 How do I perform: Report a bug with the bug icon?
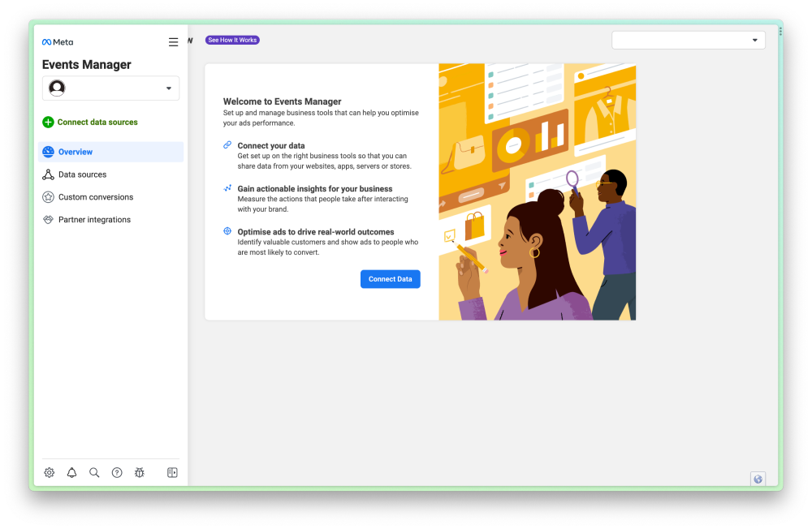(x=140, y=472)
